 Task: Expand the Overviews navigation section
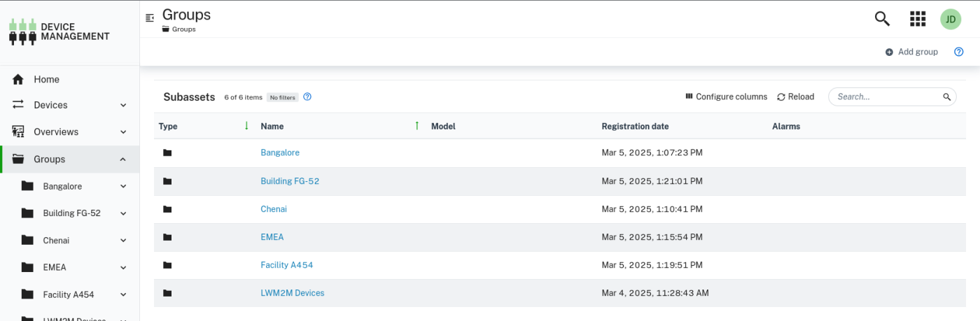pos(123,132)
